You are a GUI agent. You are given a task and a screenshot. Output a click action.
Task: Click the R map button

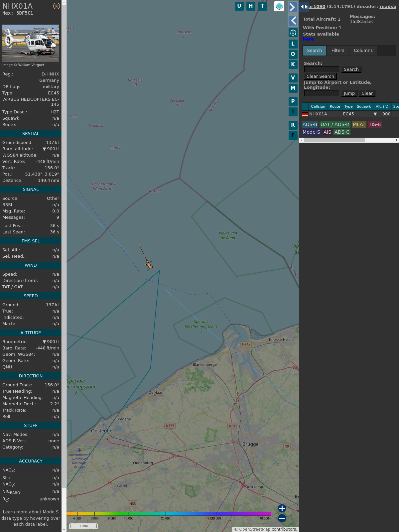coord(293,125)
